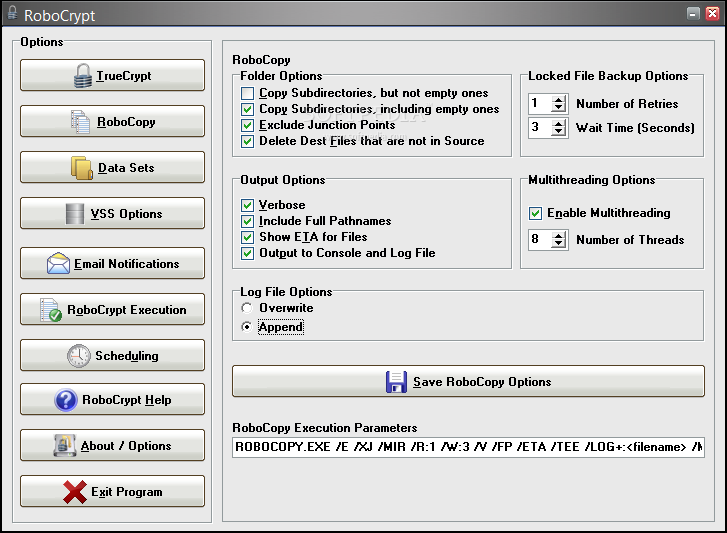Decrease Number of Threads with down arrow
This screenshot has width=727, height=533.
[559, 244]
